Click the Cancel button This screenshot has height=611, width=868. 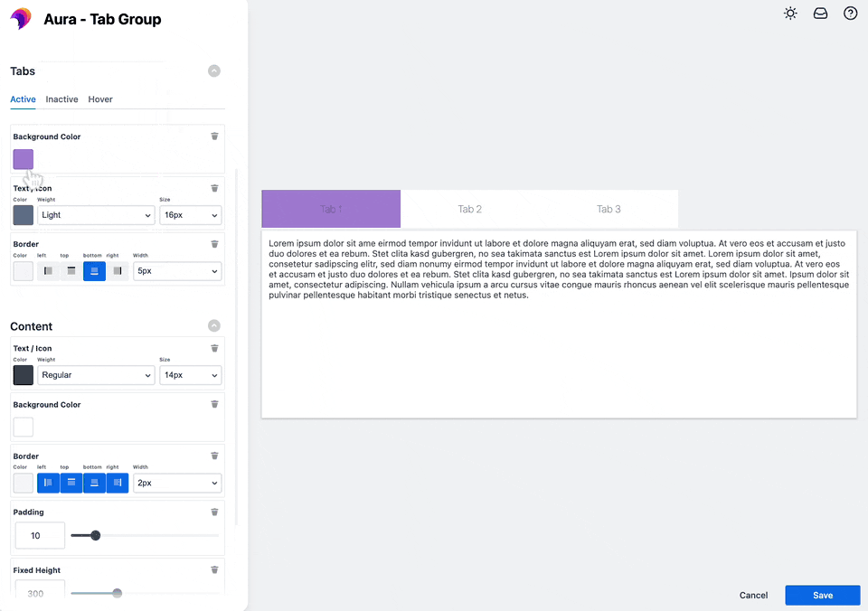tap(753, 595)
